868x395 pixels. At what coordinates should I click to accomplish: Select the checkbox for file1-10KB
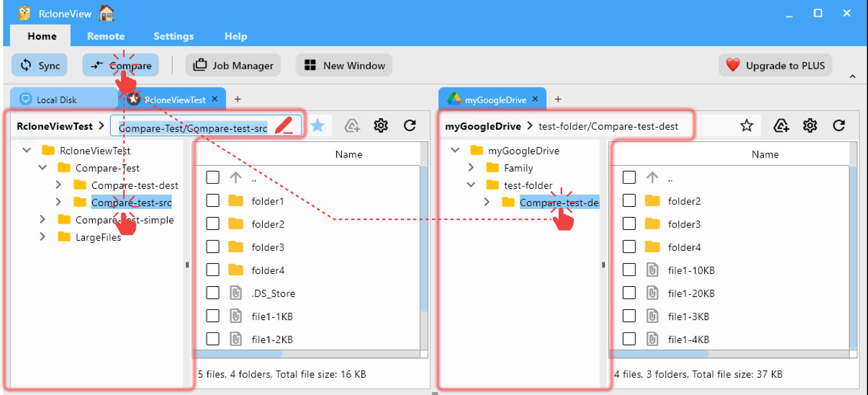(629, 269)
